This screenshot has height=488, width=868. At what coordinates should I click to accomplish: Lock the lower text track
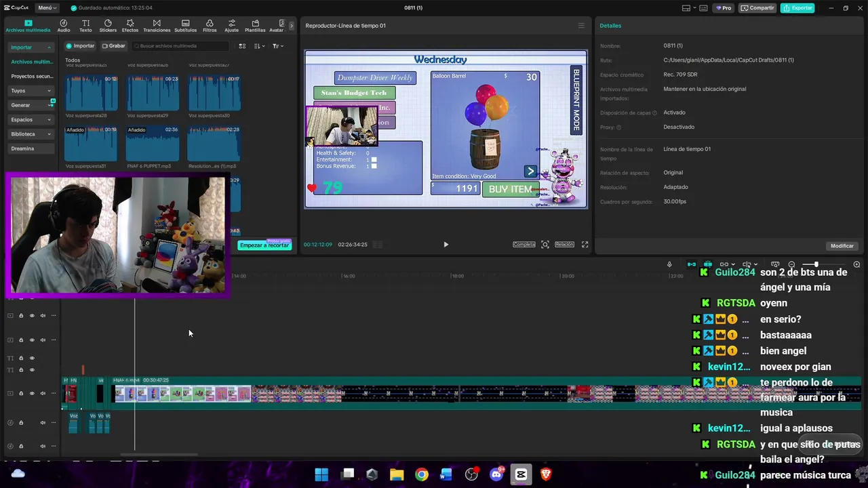21,369
